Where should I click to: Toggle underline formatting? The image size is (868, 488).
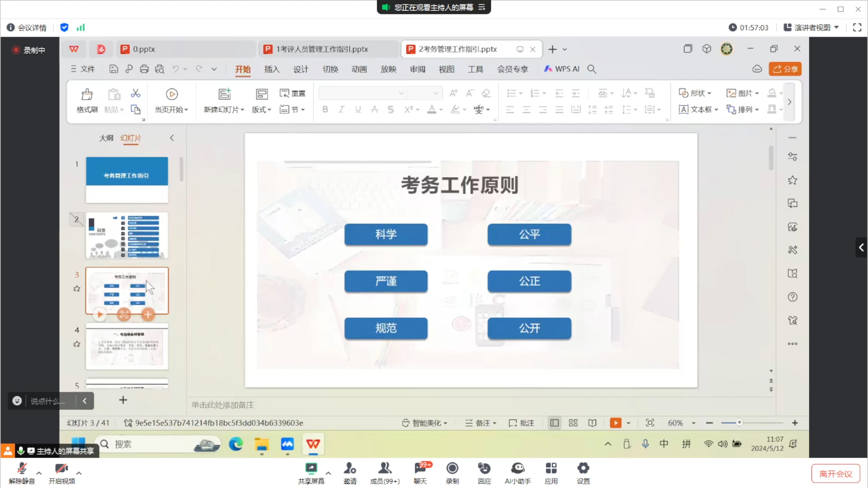click(x=358, y=109)
